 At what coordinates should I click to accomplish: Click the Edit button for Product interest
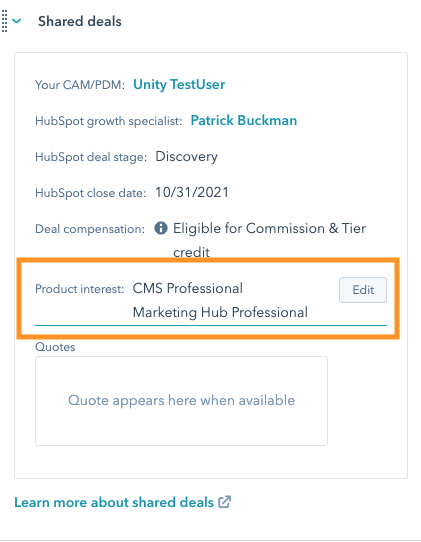(363, 290)
